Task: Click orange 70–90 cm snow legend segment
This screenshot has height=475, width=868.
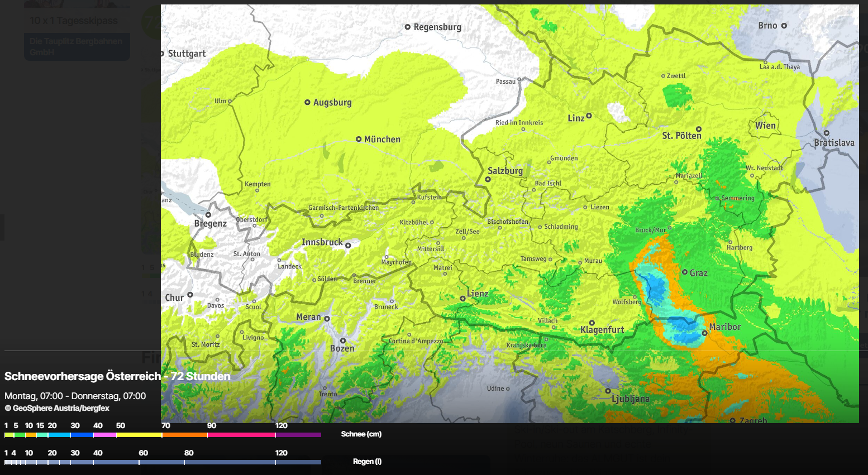Action: (184, 435)
